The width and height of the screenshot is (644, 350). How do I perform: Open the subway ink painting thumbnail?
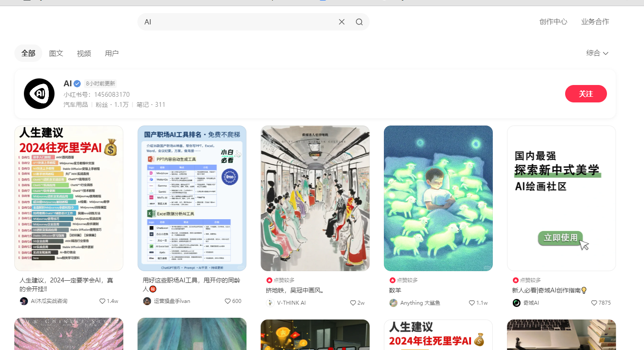(x=315, y=198)
